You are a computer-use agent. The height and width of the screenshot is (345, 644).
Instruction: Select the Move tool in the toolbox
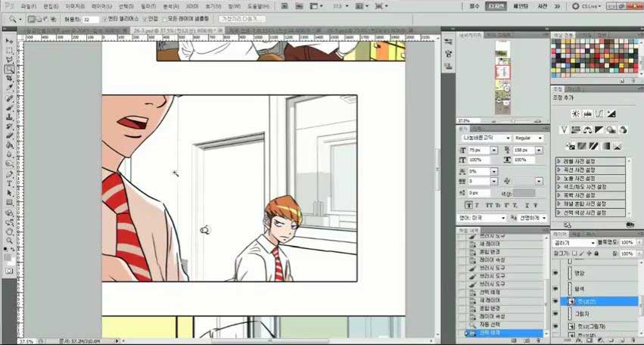pyautogui.click(x=9, y=40)
